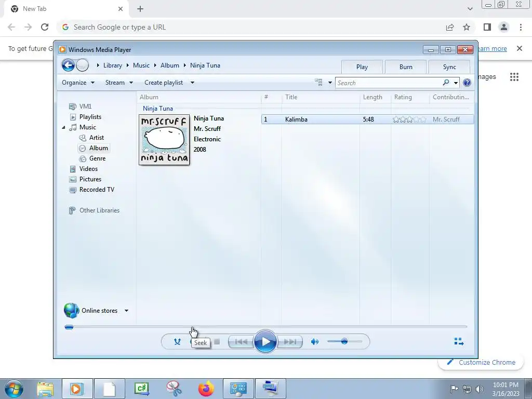Image resolution: width=532 pixels, height=399 pixels.
Task: Open the Windows Start menu
Action: (x=14, y=389)
